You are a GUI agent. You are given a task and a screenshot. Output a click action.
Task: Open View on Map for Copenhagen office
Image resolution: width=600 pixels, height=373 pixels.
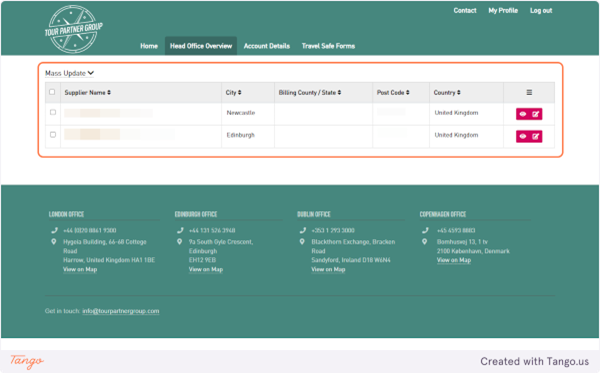tap(454, 260)
